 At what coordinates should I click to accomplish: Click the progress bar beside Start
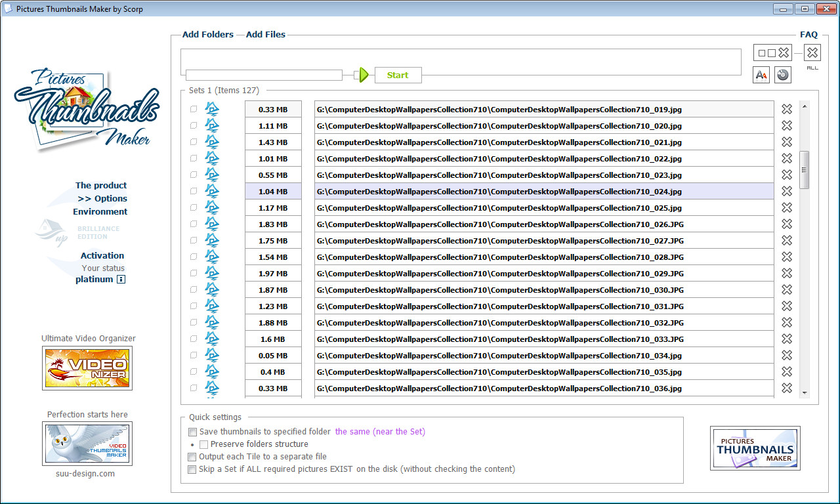click(264, 75)
